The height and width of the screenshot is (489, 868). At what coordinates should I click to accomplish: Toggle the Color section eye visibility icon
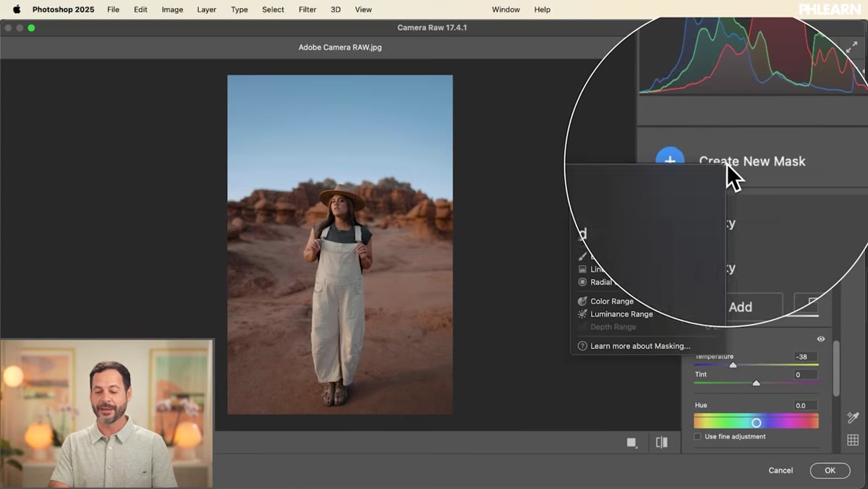click(821, 339)
